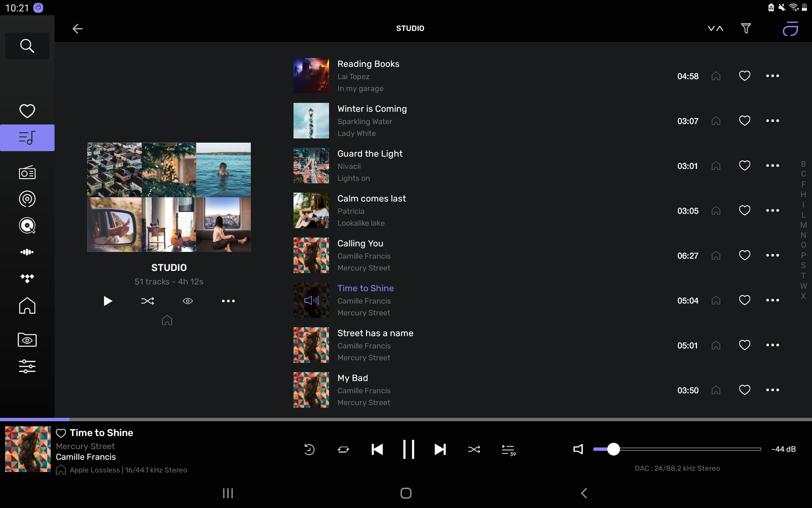
Task: Tap the Android recent apps button
Action: 228,493
